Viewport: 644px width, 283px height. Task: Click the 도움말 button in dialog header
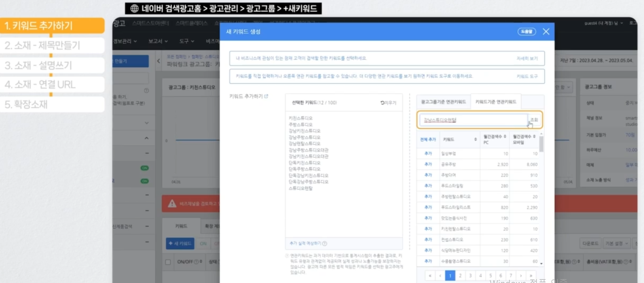pos(526,32)
